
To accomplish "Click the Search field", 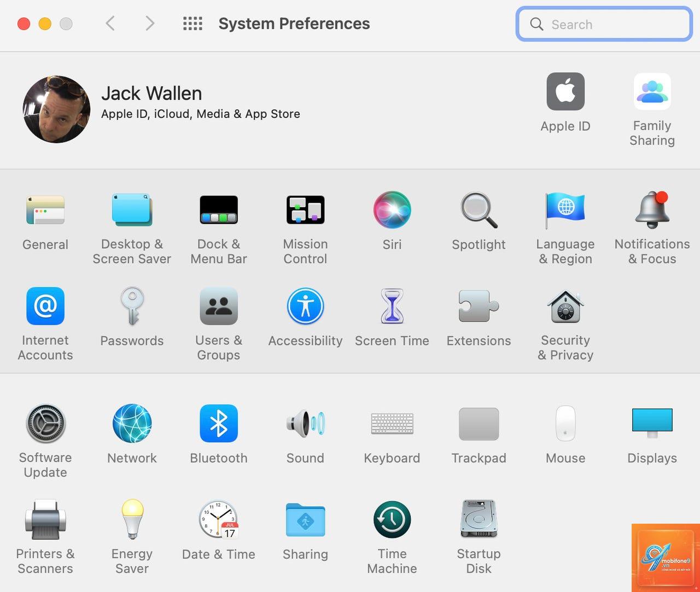I will (604, 24).
